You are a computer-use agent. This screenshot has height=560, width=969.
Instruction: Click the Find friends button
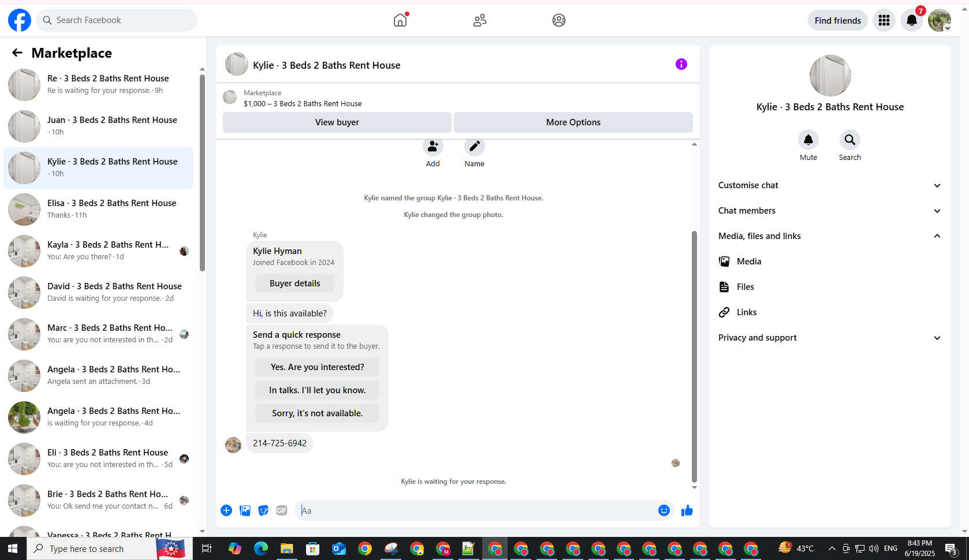[x=838, y=20]
